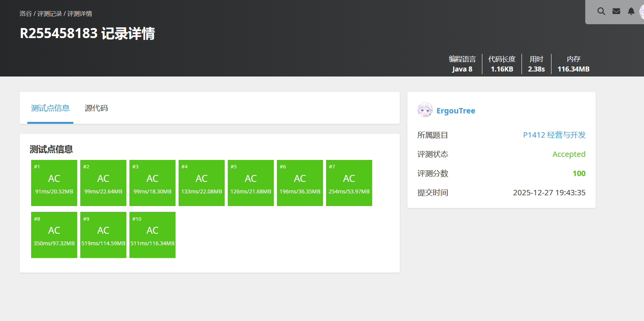Click test case #9 AC block
The image size is (644, 321).
coord(103,235)
